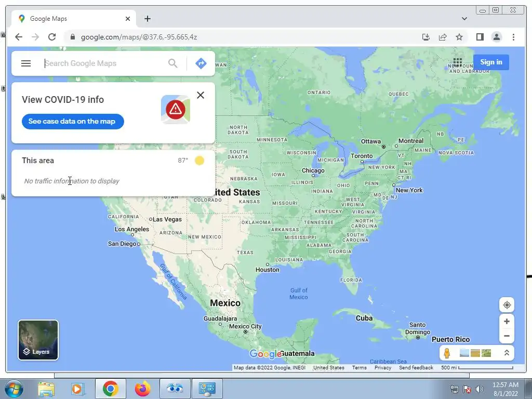Go back with browser back arrow

pyautogui.click(x=19, y=37)
